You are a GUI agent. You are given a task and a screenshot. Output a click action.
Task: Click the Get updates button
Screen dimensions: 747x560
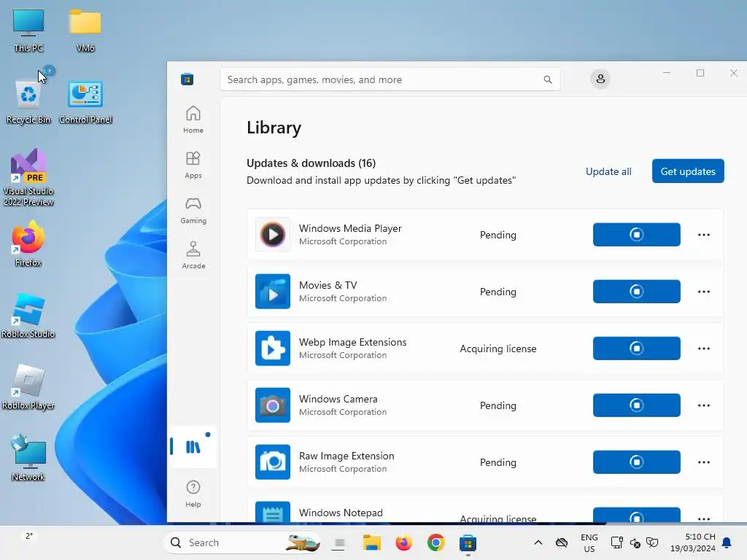click(688, 171)
